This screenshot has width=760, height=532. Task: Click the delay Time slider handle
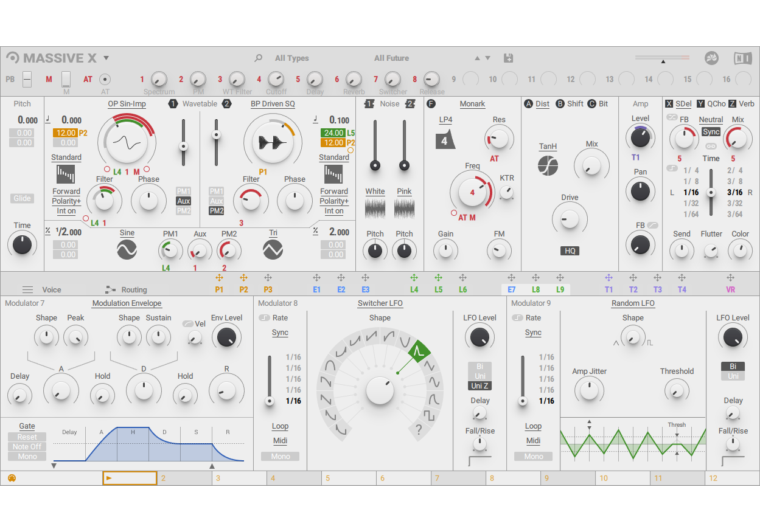(711, 193)
